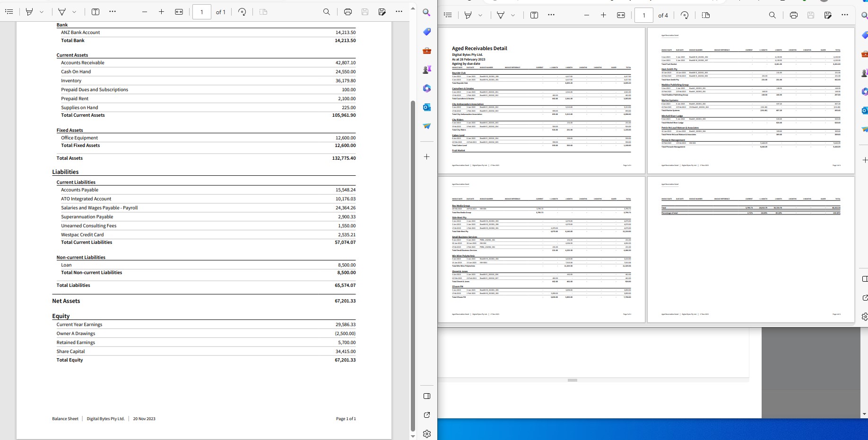Click 'Prepaid Dues and Subscriptions' row label

(95, 90)
